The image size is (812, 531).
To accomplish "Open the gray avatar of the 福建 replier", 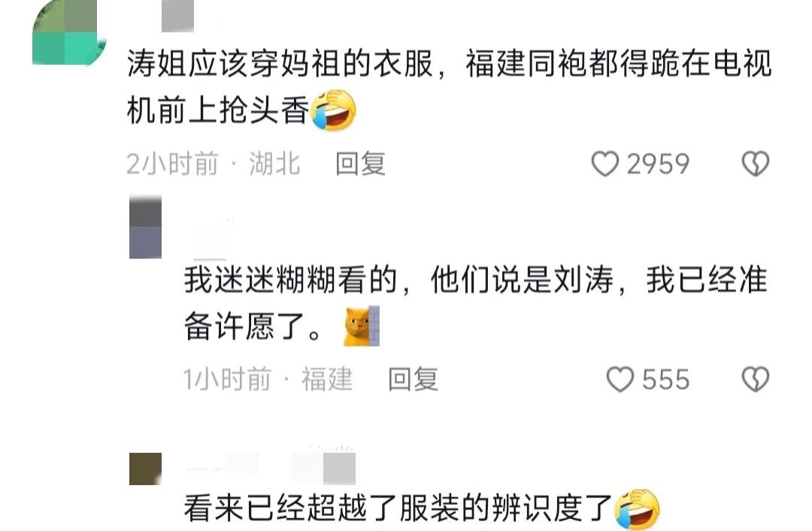I will coord(146,227).
